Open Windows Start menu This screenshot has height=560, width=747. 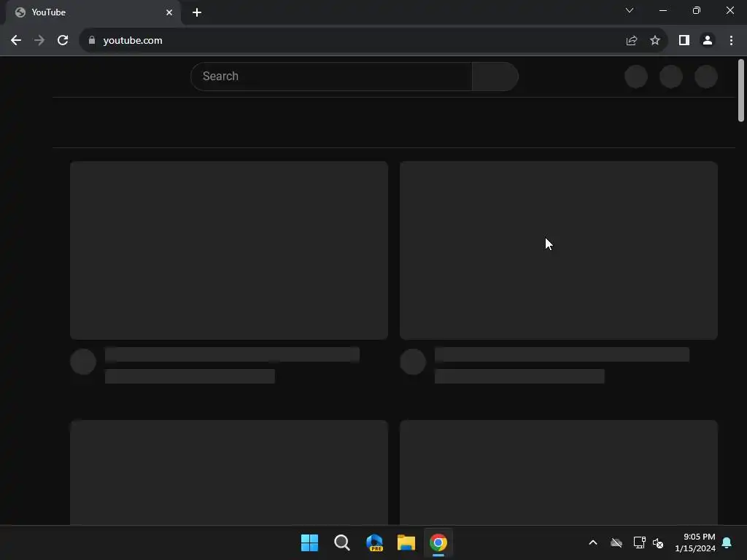pyautogui.click(x=309, y=542)
